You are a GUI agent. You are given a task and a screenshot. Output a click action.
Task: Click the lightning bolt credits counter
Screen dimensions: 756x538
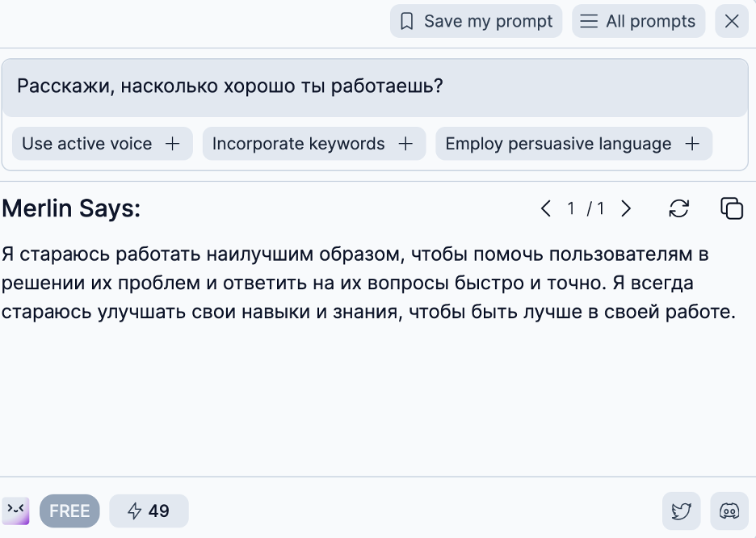click(149, 511)
